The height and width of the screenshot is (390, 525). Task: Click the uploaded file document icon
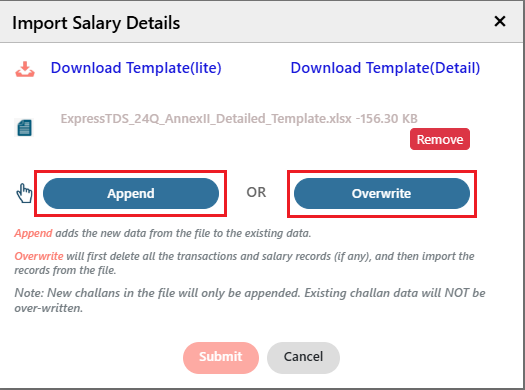click(24, 128)
